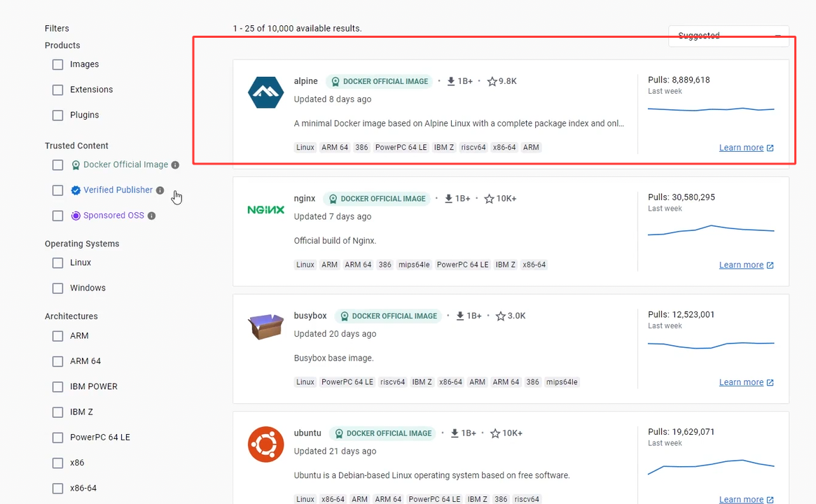Click ubuntu Docker Official Image badge
Screen dimensions: 816x504
tap(382, 433)
